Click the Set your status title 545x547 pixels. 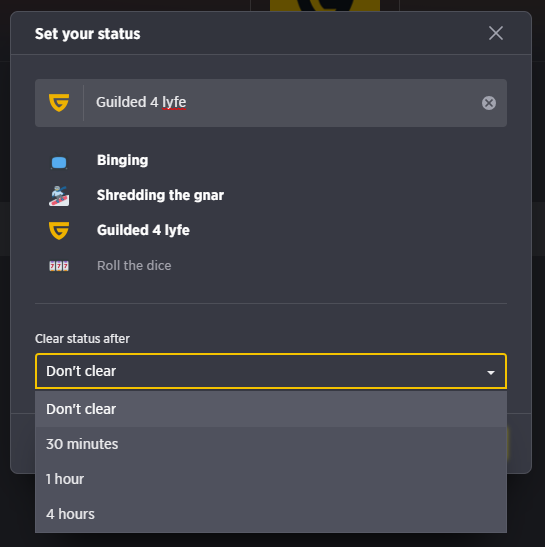point(88,34)
